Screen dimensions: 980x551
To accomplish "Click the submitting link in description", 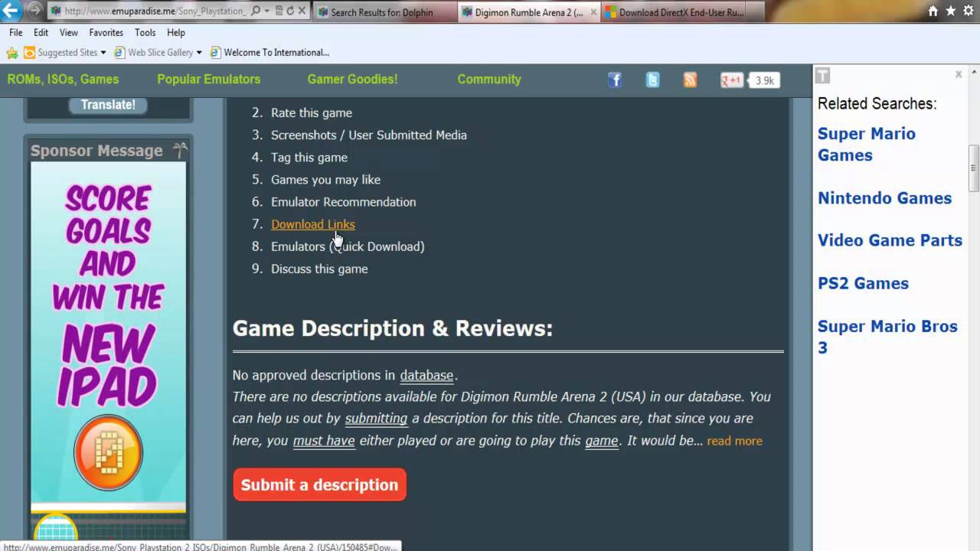I will click(x=376, y=418).
